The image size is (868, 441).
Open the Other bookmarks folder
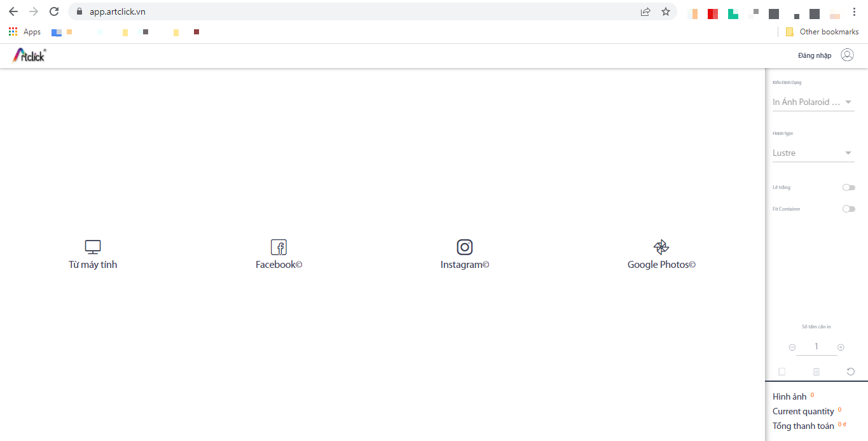click(822, 32)
